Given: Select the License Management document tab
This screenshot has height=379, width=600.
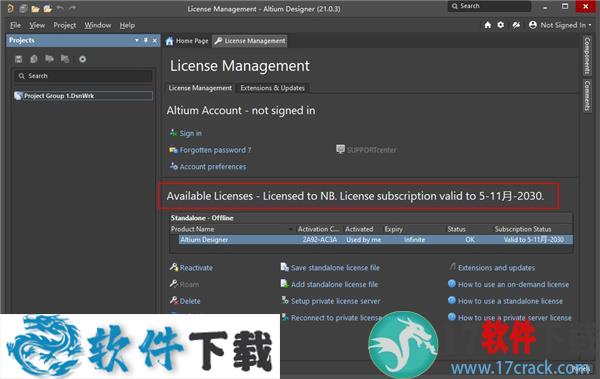Looking at the screenshot, I should pos(250,41).
